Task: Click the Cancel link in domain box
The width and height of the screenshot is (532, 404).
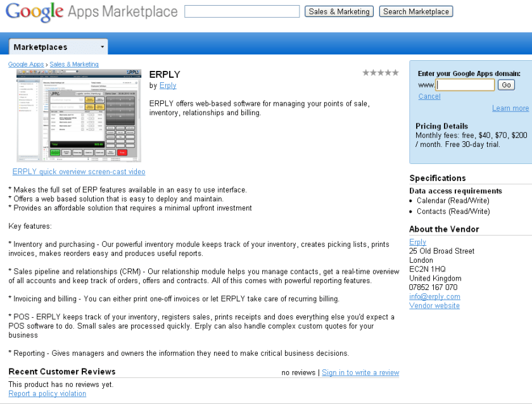Action: [429, 96]
